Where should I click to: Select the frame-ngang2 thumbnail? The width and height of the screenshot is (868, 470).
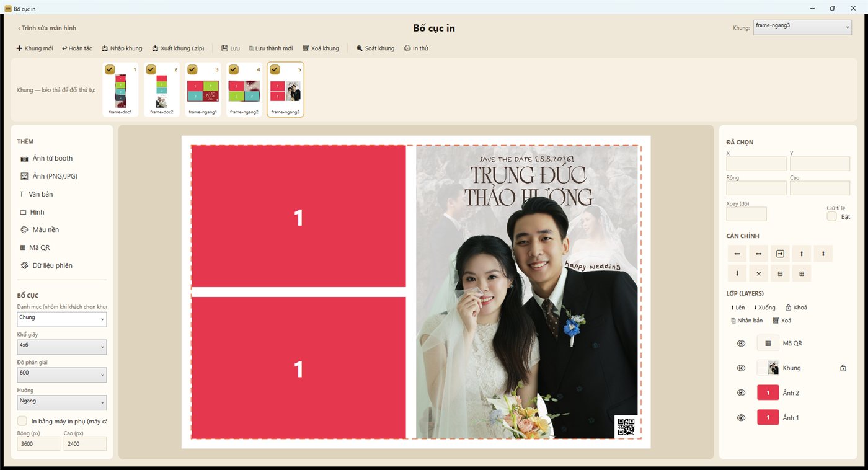click(244, 91)
